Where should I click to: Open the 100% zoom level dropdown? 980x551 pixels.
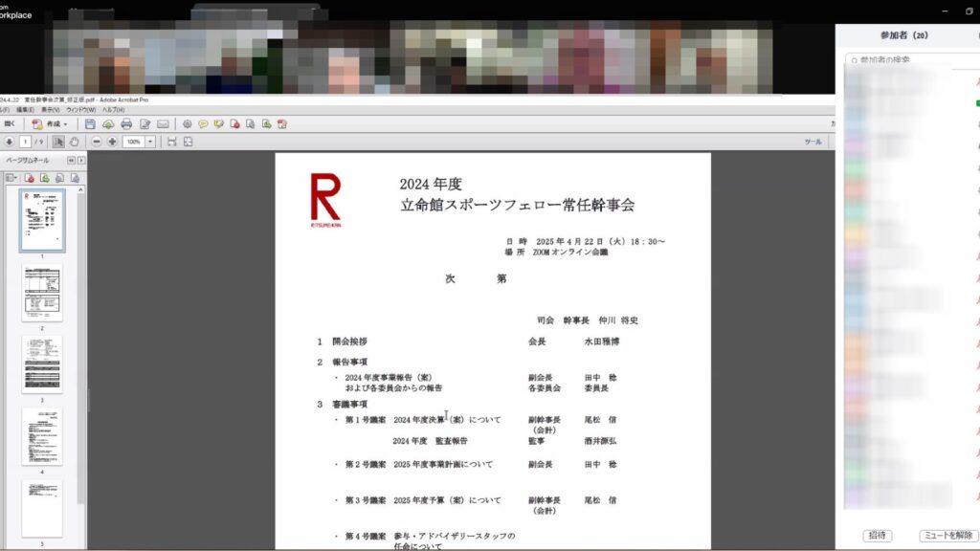pos(149,142)
